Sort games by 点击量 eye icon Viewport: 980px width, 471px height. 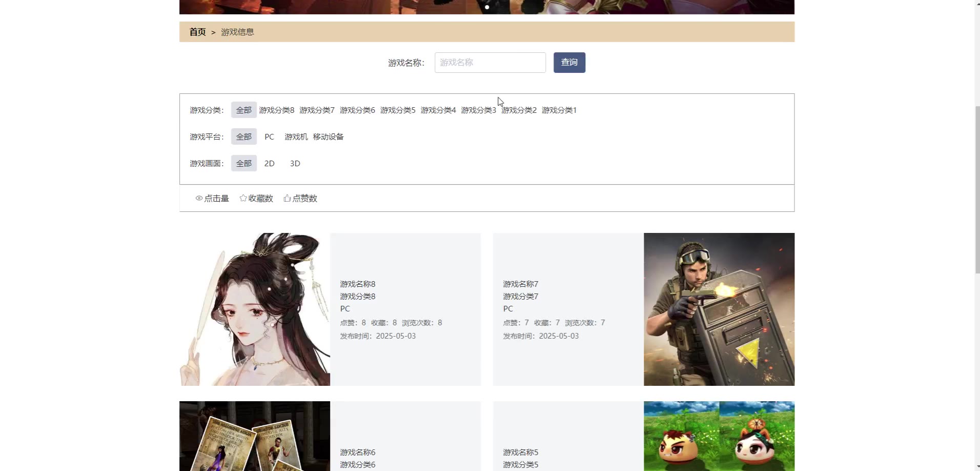[x=199, y=198]
